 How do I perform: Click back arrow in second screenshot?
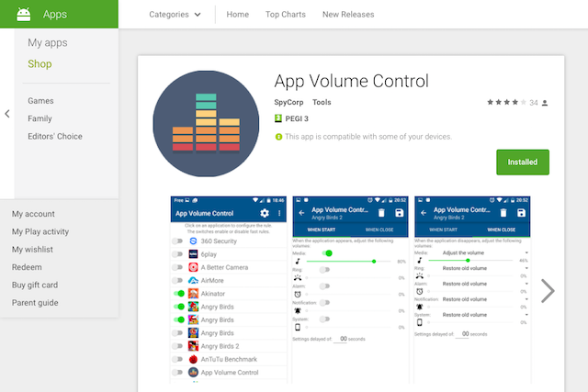pyautogui.click(x=301, y=213)
